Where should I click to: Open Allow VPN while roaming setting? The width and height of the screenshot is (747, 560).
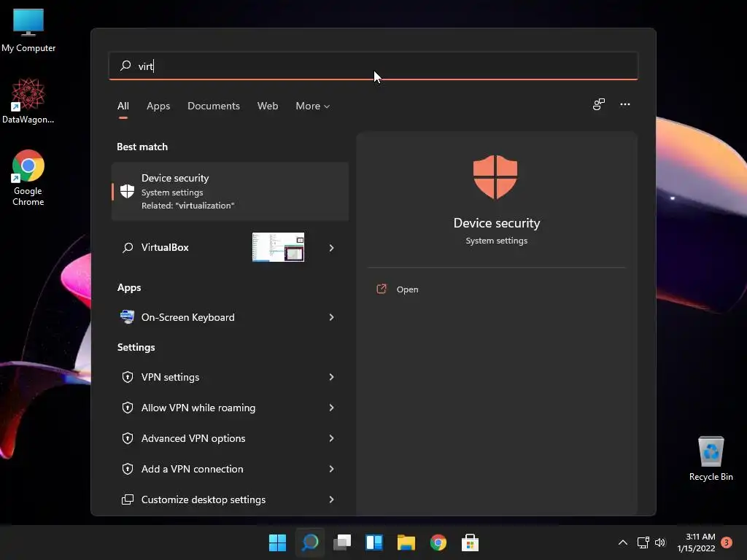230,408
